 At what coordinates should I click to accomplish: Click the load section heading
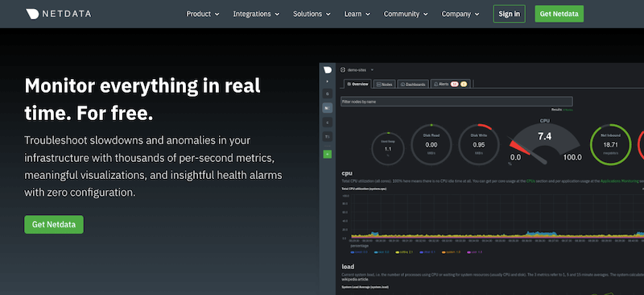(x=348, y=267)
